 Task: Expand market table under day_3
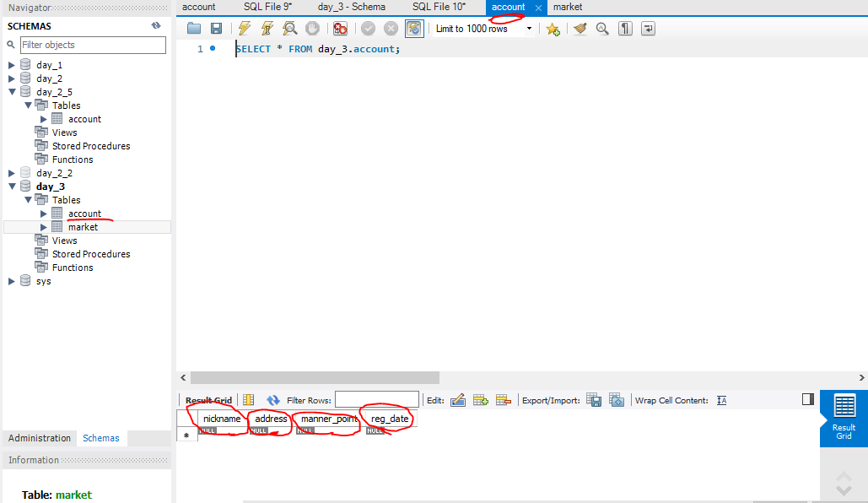click(x=44, y=227)
